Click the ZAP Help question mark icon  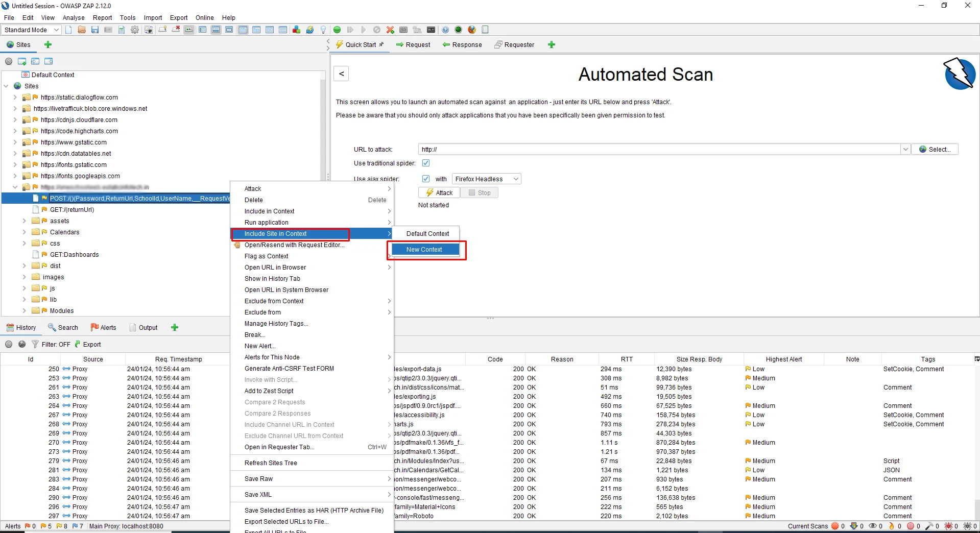(445, 30)
